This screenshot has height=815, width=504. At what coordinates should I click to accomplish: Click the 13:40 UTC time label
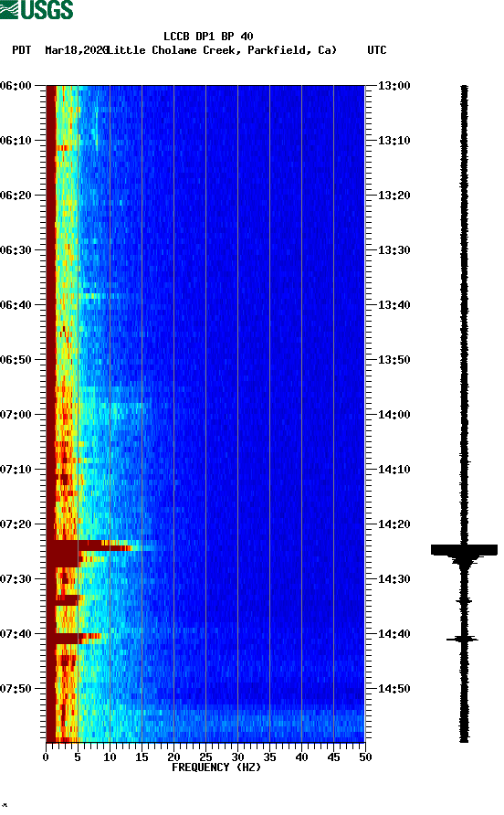click(x=394, y=305)
